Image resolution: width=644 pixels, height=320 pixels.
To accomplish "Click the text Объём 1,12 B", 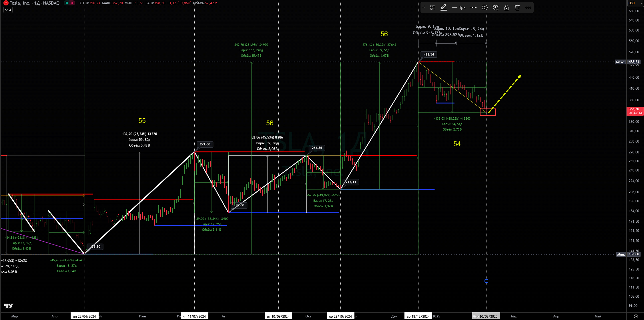I will pos(471,35).
